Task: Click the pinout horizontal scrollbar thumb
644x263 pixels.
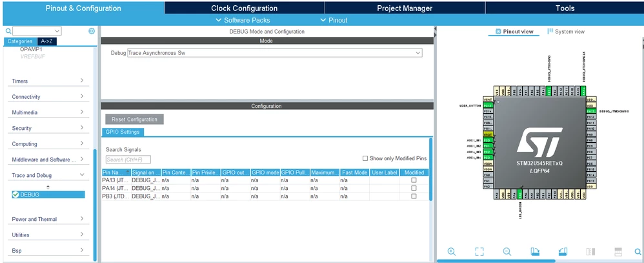Action: pyautogui.click(x=496, y=261)
